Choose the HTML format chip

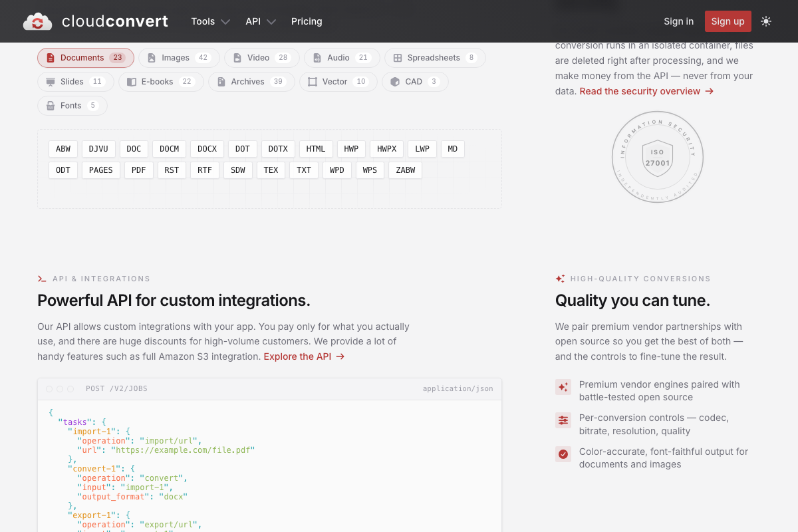(316, 149)
